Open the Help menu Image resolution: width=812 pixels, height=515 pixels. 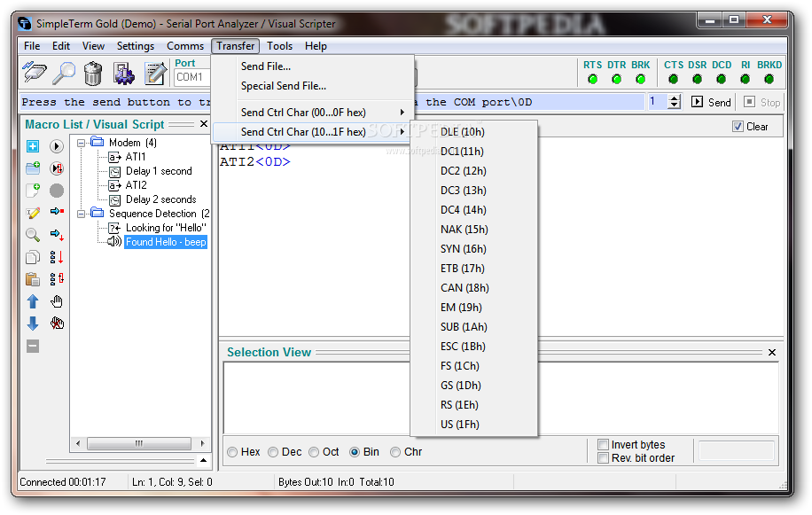(x=316, y=46)
